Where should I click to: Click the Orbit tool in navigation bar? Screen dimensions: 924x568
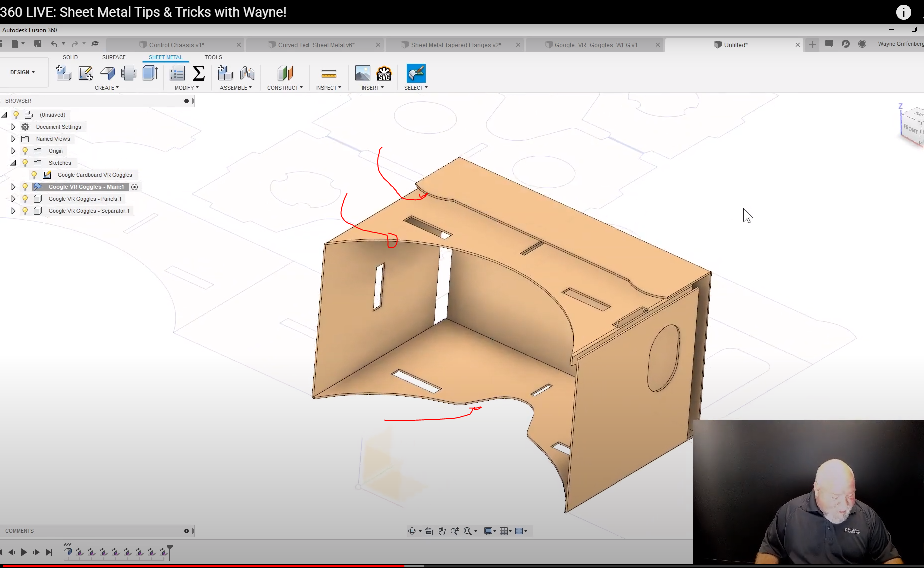[412, 531]
